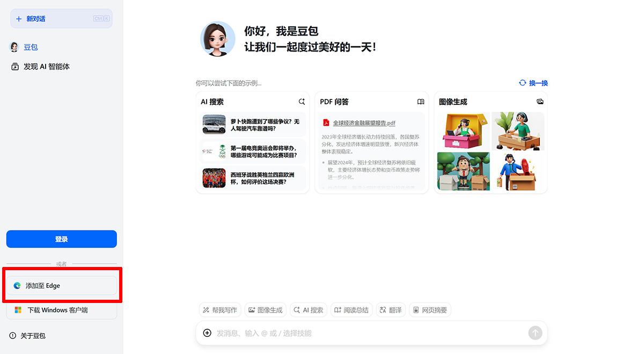Image resolution: width=644 pixels, height=354 pixels.
Task: Click the image icon on 图像生成 card
Action: pyautogui.click(x=540, y=101)
